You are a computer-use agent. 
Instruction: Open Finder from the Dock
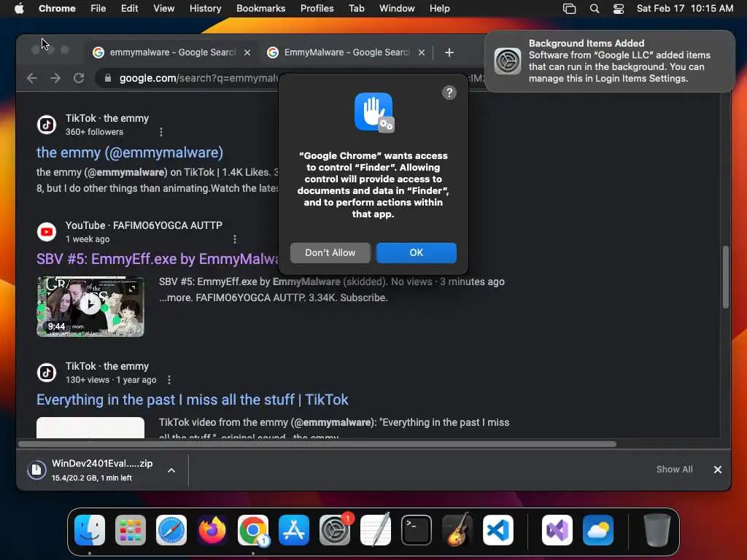click(90, 530)
